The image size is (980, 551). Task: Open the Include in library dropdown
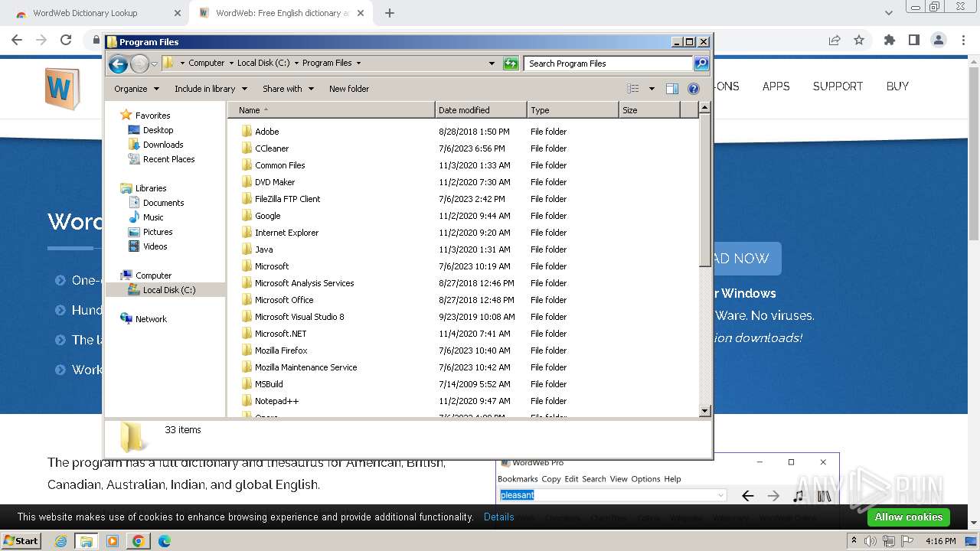click(210, 89)
